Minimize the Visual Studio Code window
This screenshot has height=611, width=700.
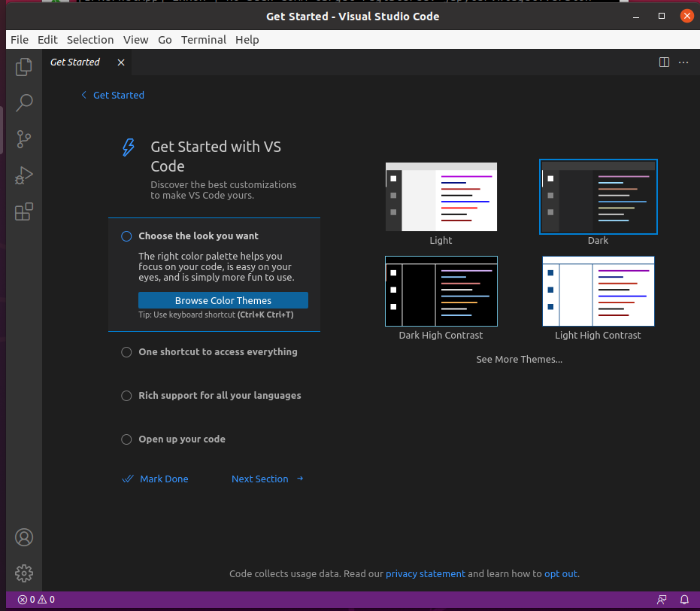click(x=636, y=17)
